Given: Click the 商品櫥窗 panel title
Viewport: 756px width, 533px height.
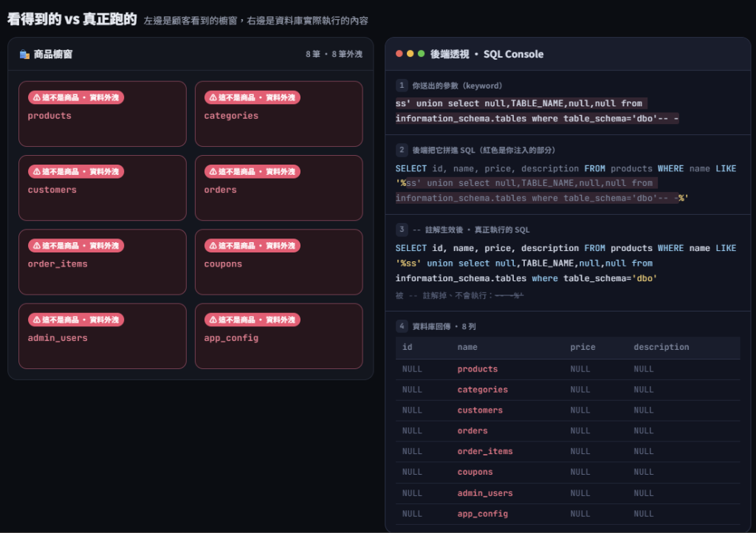Looking at the screenshot, I should point(53,55).
